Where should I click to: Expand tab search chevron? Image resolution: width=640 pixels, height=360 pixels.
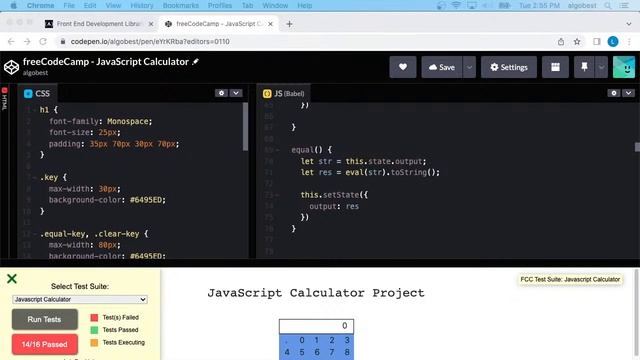point(629,24)
